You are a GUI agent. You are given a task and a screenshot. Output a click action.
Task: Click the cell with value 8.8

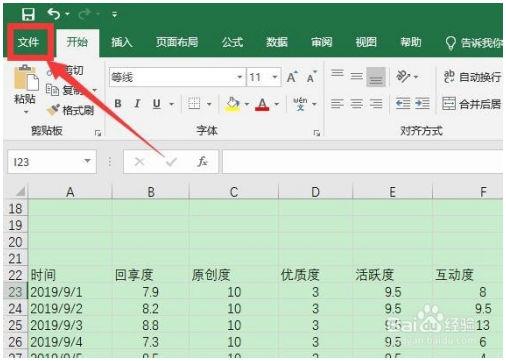[151, 325]
